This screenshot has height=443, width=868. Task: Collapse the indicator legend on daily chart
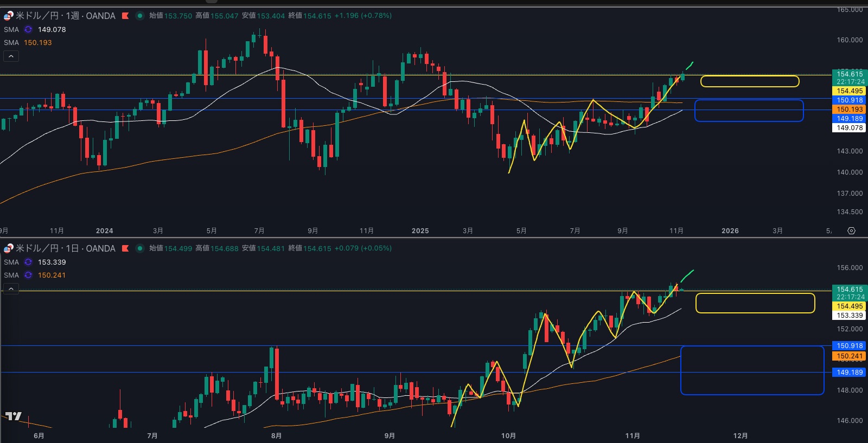[11, 289]
